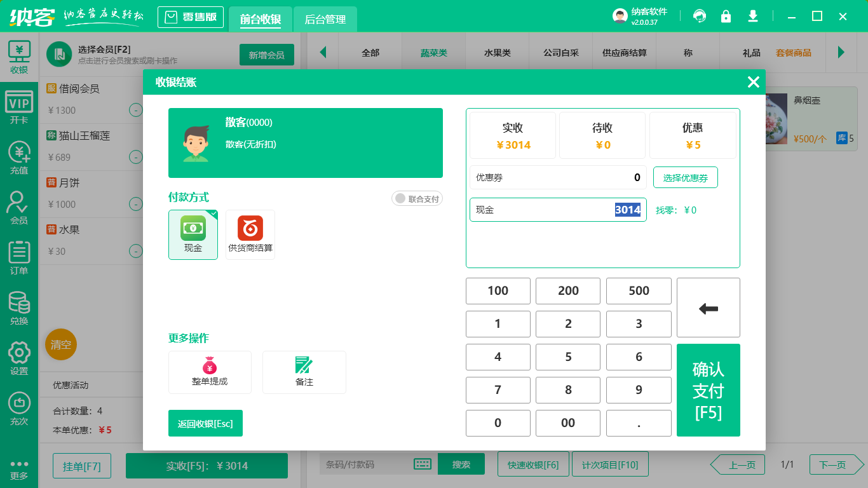
Task: Open the 订单 orders sidebar icon
Action: pyautogui.click(x=19, y=258)
